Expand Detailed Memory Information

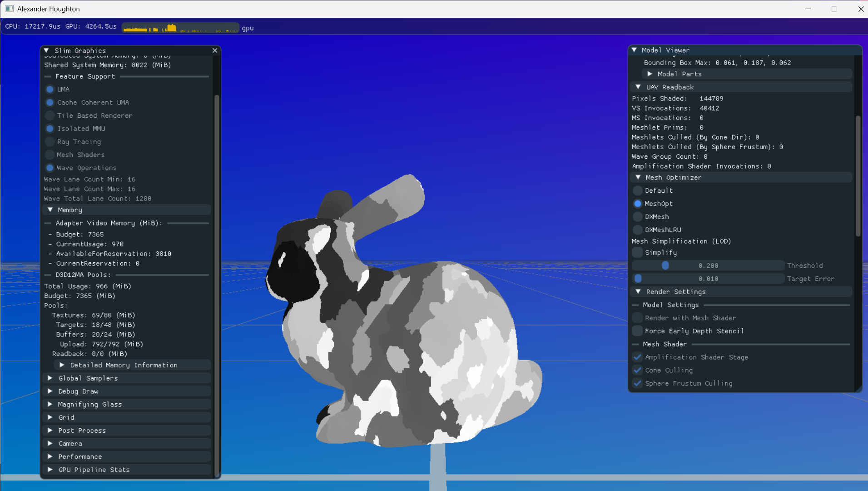pyautogui.click(x=62, y=365)
